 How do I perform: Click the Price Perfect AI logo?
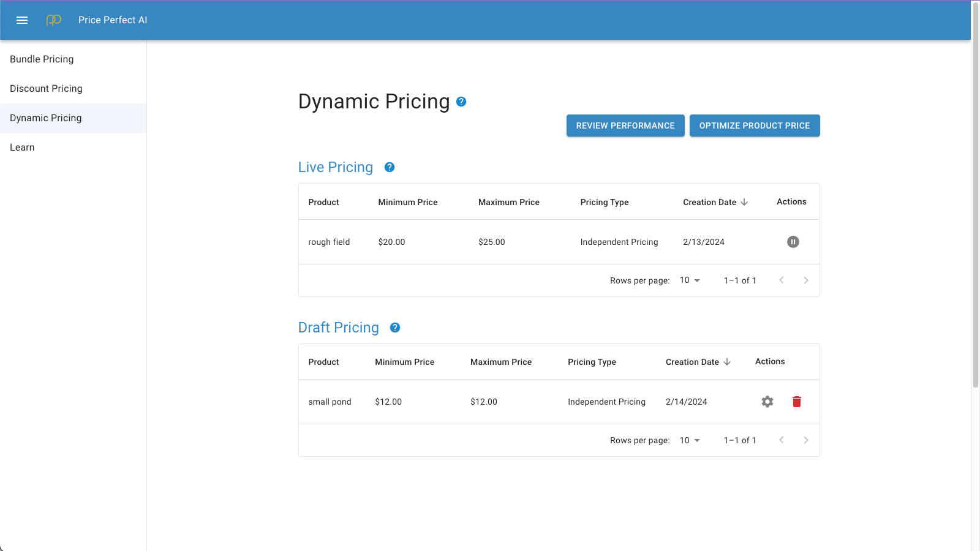pyautogui.click(x=54, y=20)
